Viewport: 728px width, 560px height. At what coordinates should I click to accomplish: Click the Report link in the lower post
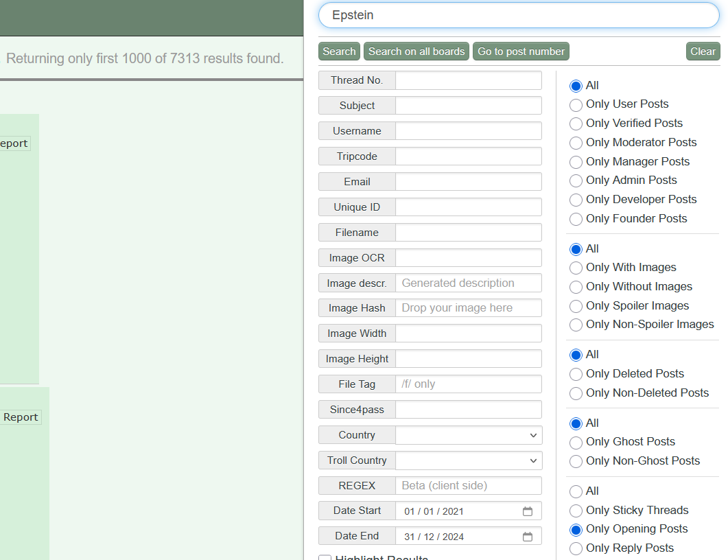tap(21, 417)
